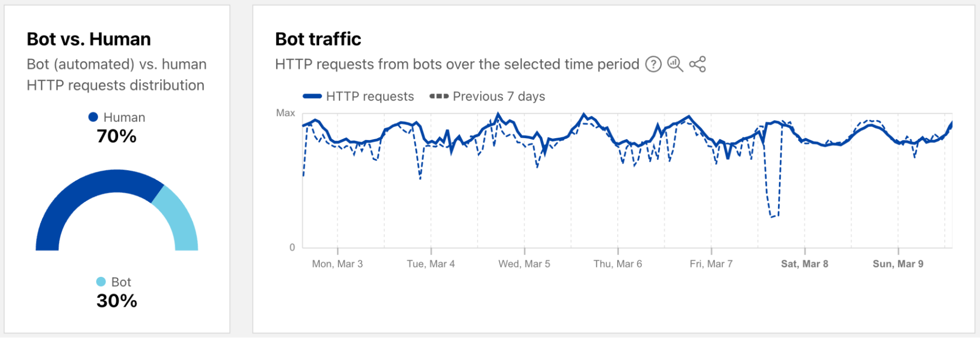Click the light blue Bot legend dot
Screen dimensions: 980x338
click(x=101, y=282)
